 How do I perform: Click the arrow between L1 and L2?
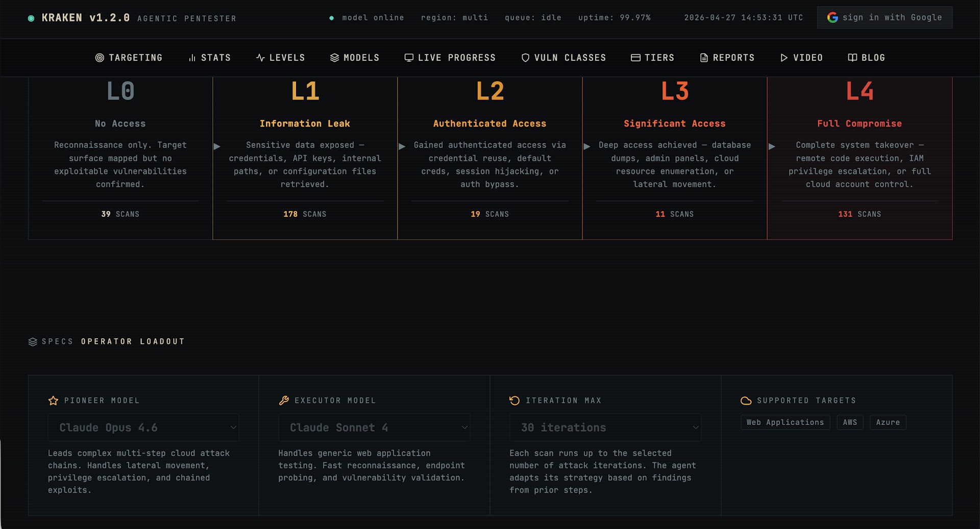(402, 146)
